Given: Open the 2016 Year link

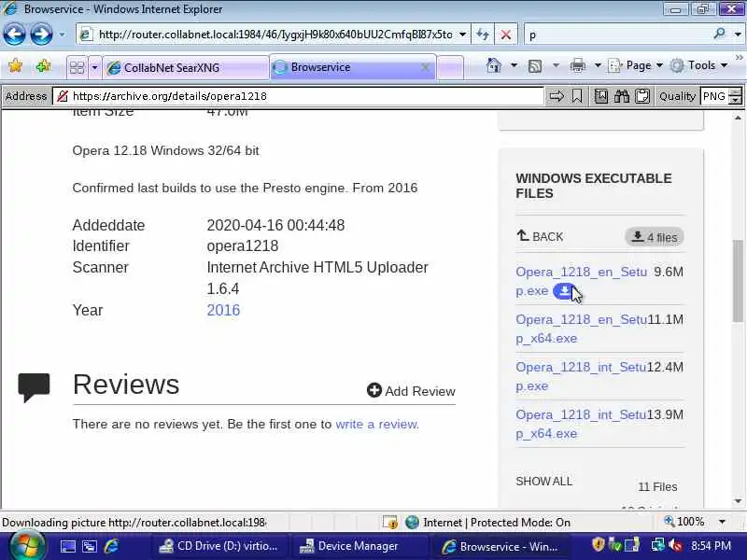Looking at the screenshot, I should 223,311.
